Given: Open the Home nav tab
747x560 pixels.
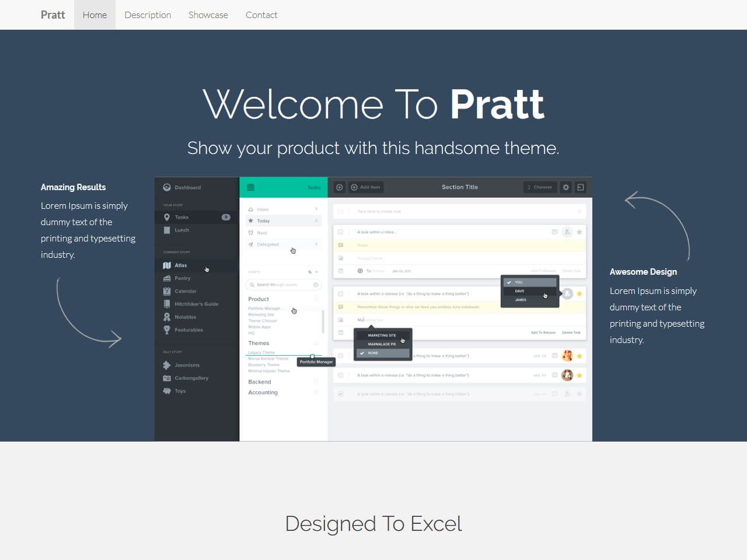Looking at the screenshot, I should coord(95,15).
